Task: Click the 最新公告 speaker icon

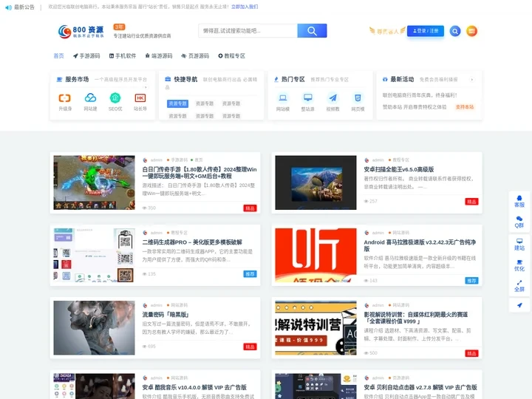Action: pyautogui.click(x=8, y=7)
